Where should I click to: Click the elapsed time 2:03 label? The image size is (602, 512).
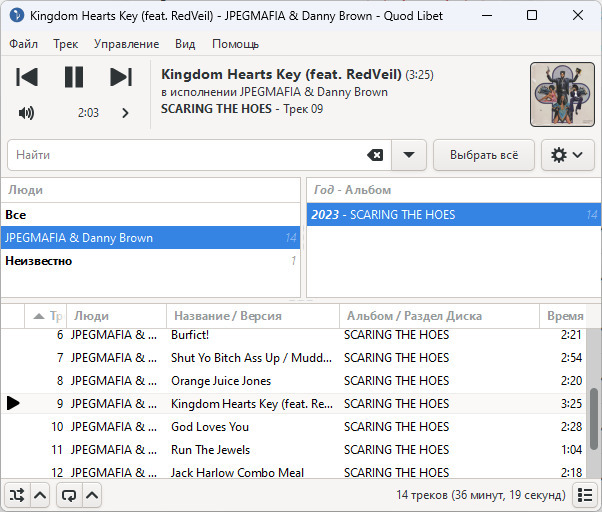[x=88, y=113]
